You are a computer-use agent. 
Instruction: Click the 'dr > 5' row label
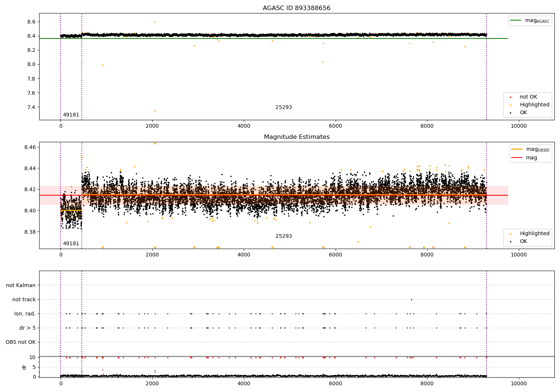click(28, 328)
